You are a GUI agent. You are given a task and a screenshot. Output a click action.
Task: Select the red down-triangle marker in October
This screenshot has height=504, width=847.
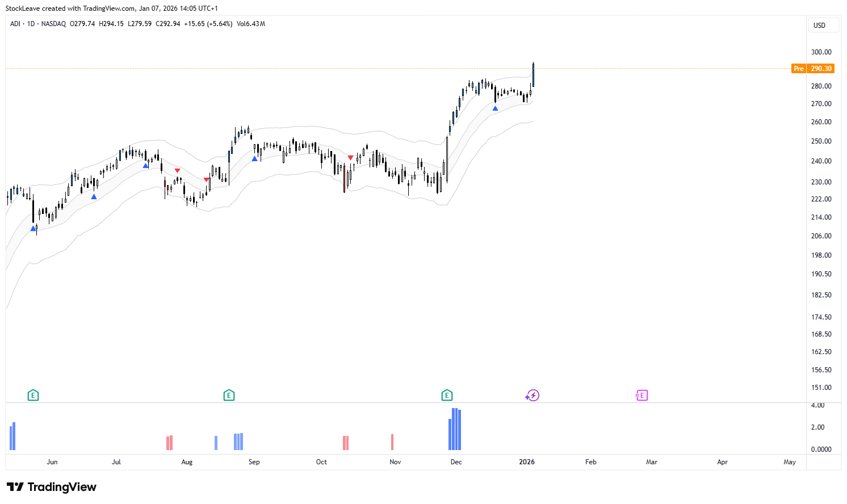(351, 157)
